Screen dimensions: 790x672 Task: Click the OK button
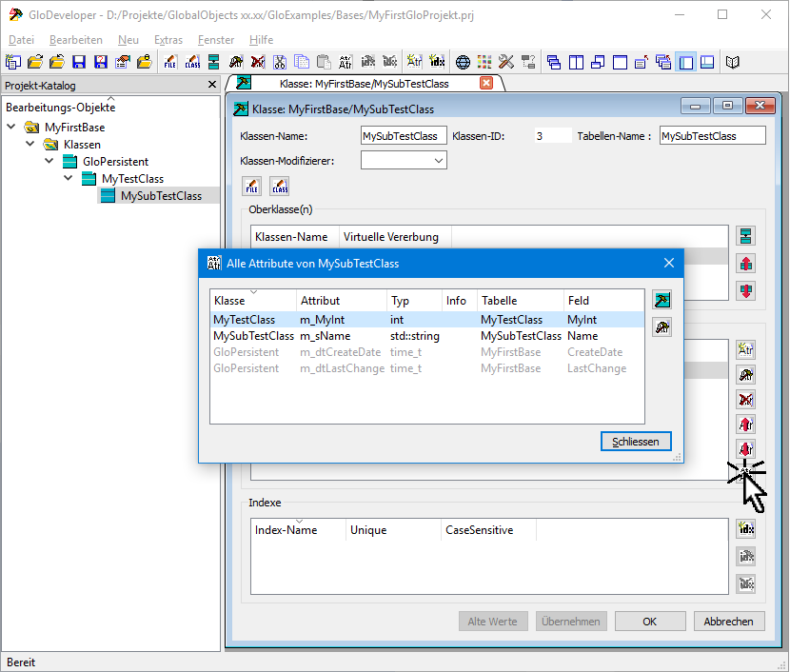click(x=650, y=622)
